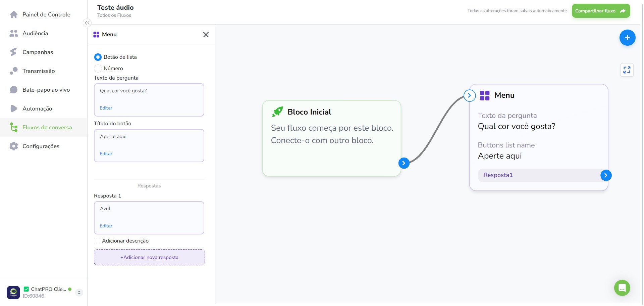The height and width of the screenshot is (306, 644).
Task: Open the ChatPRO account switcher arrows
Action: coord(79,293)
